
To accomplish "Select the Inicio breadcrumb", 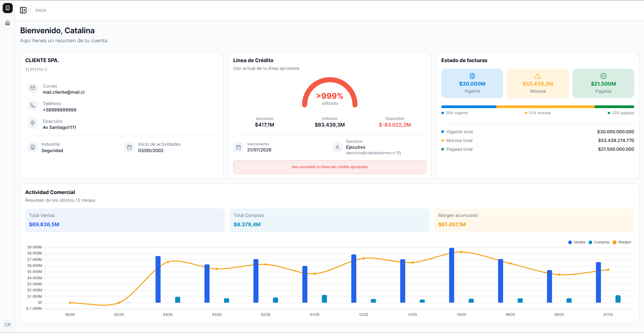I will click(x=41, y=10).
